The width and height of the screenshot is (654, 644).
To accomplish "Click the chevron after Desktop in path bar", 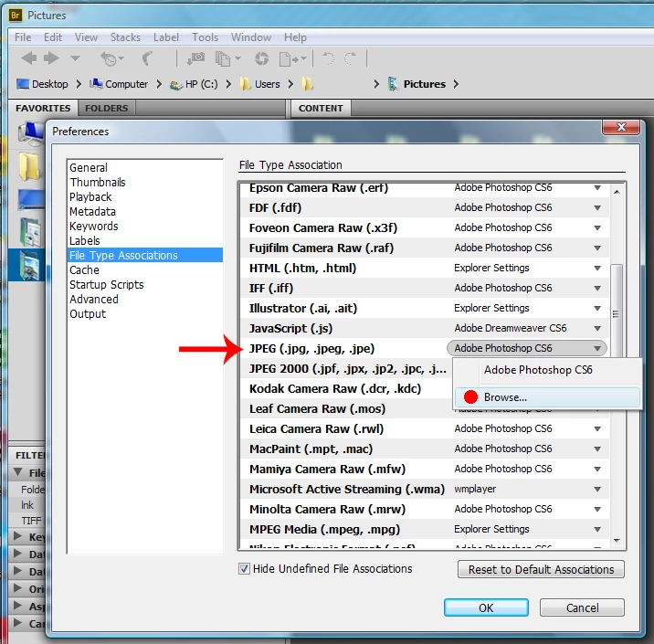I will 79,84.
